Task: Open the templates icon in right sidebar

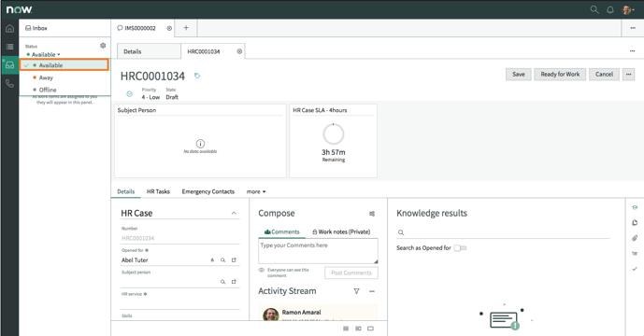Action: (x=635, y=223)
